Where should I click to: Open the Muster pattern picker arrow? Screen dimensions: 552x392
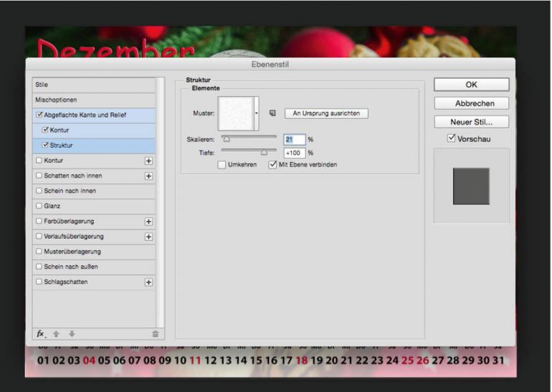[x=257, y=113]
